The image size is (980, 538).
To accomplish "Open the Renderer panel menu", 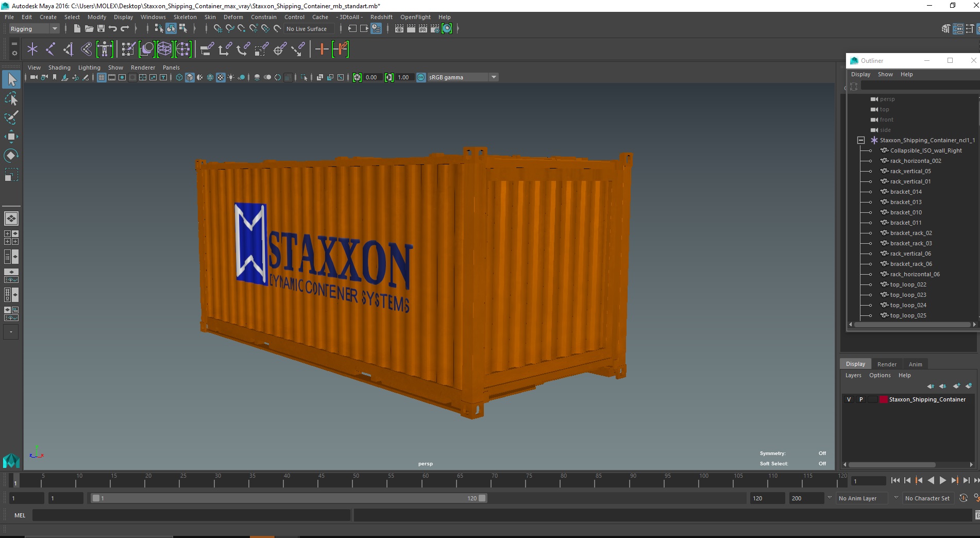I will 143,68.
